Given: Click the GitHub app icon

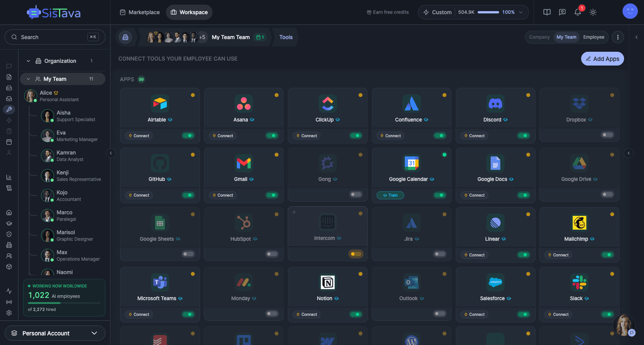Looking at the screenshot, I should pyautogui.click(x=160, y=163).
